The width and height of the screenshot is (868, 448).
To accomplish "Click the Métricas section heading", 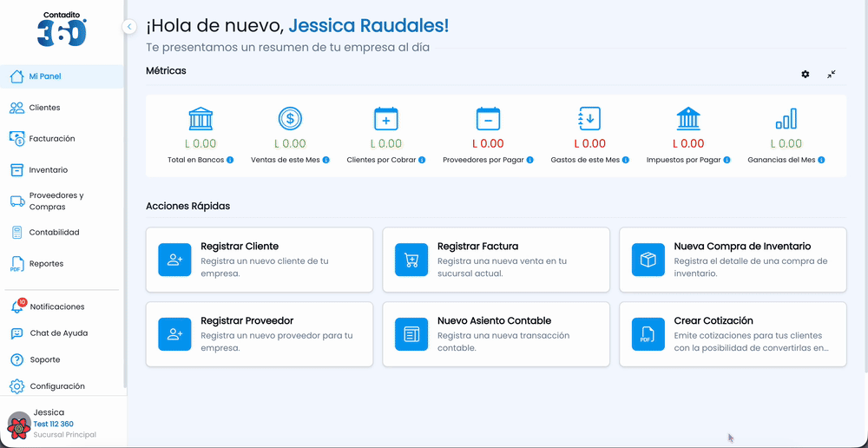I will click(166, 71).
